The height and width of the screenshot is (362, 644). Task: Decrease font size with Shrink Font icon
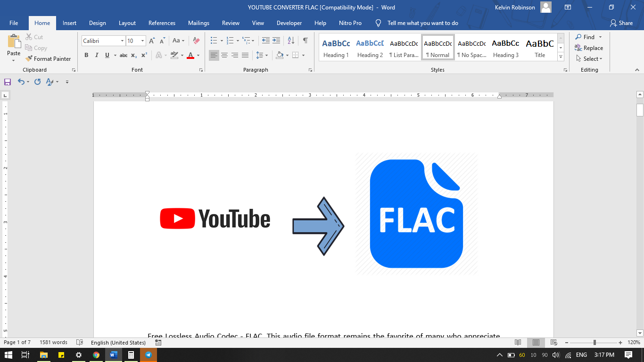coord(162,41)
